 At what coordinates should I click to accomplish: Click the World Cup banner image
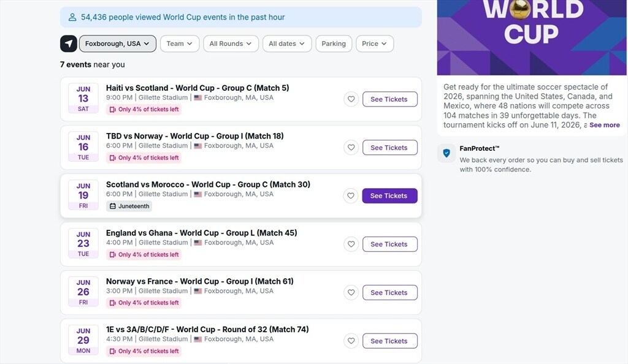tap(532, 37)
